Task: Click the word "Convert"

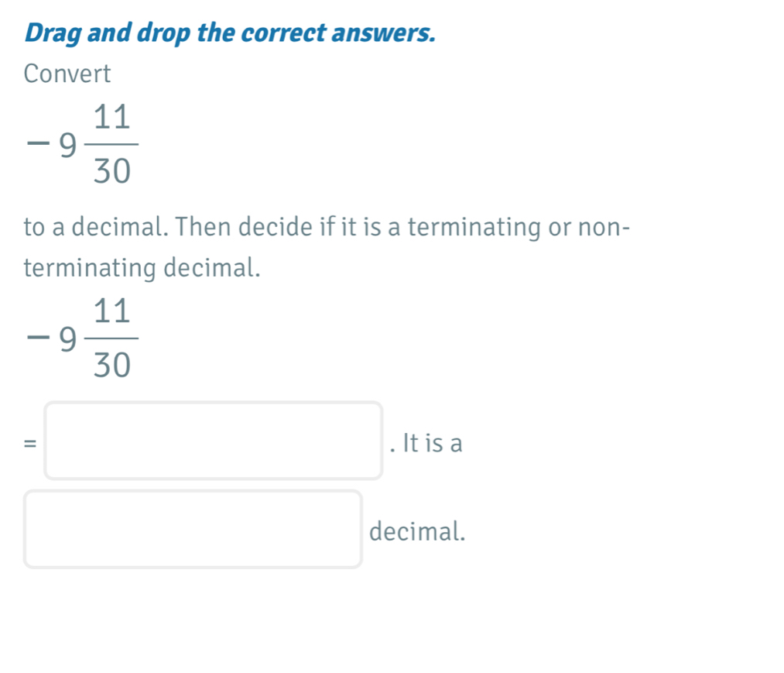Action: click(67, 74)
